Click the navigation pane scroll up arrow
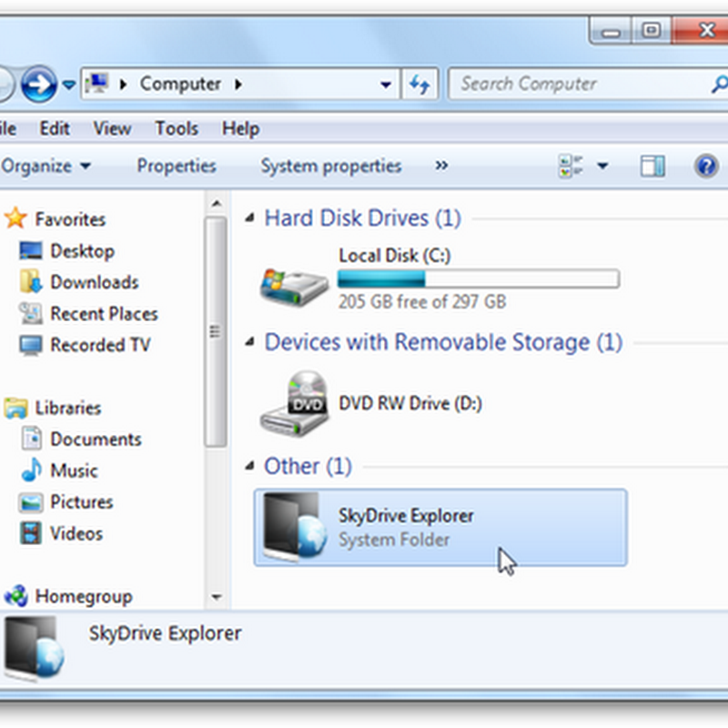The image size is (728, 728). pyautogui.click(x=216, y=203)
